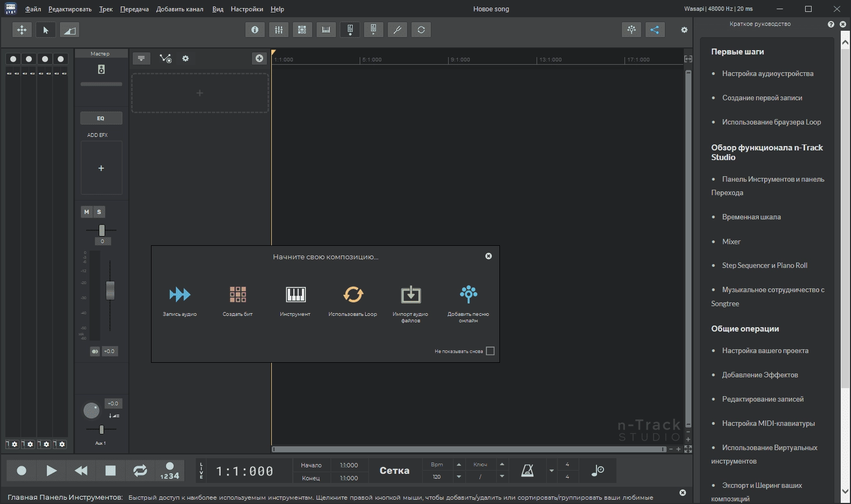Open Добавление Эффектов guide link
This screenshot has height=504, width=851.
tap(760, 375)
